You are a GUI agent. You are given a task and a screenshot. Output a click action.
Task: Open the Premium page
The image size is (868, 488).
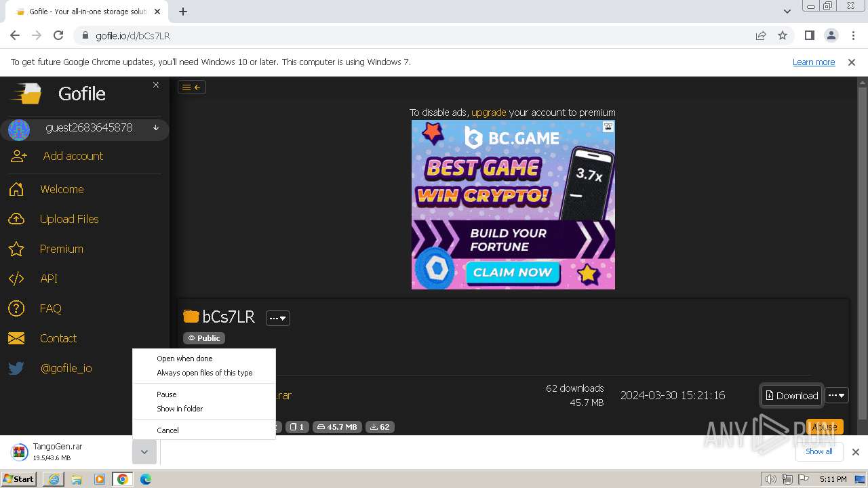62,249
